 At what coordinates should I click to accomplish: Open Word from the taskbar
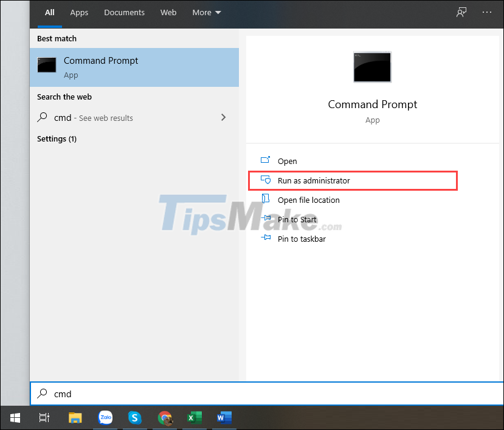224,418
